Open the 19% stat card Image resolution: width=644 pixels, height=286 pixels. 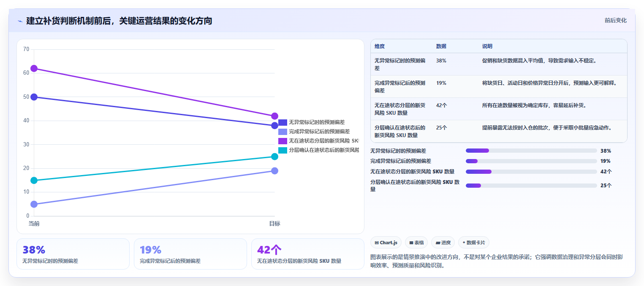[190, 254]
